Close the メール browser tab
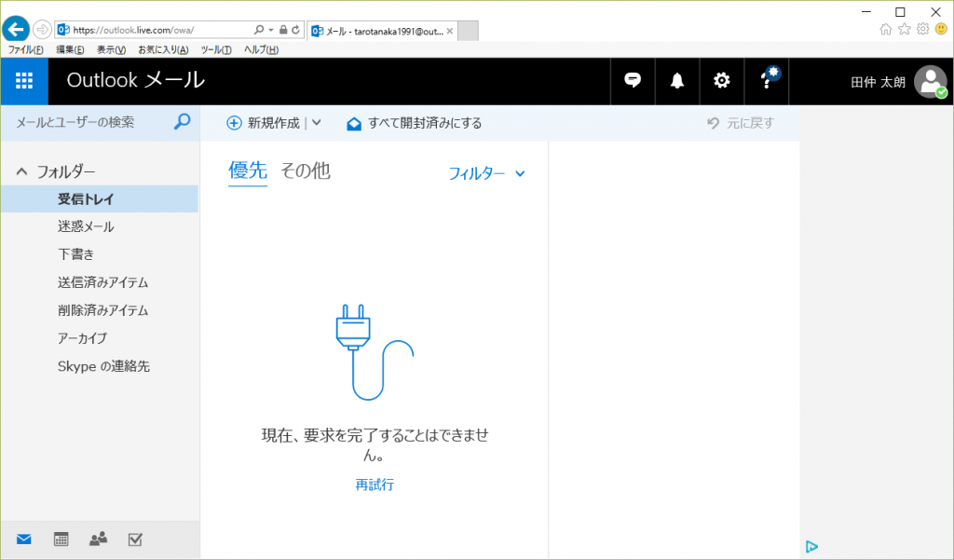This screenshot has height=560, width=954. click(450, 31)
